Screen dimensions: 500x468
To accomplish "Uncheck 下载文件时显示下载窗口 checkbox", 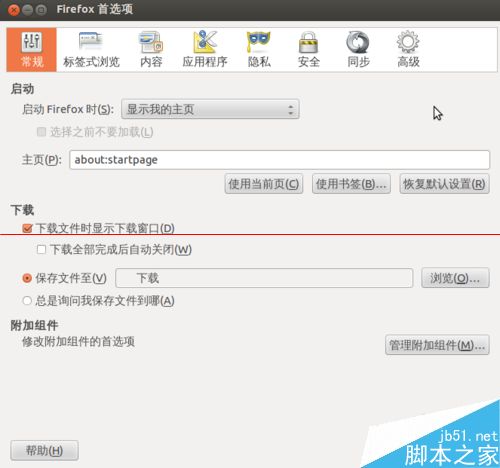I will tap(27, 228).
